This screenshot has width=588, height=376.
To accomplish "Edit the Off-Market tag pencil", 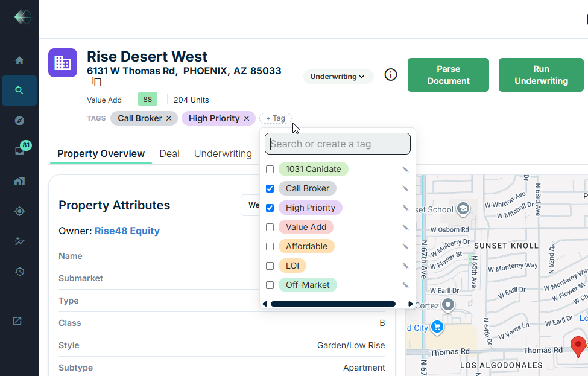I will click(405, 285).
